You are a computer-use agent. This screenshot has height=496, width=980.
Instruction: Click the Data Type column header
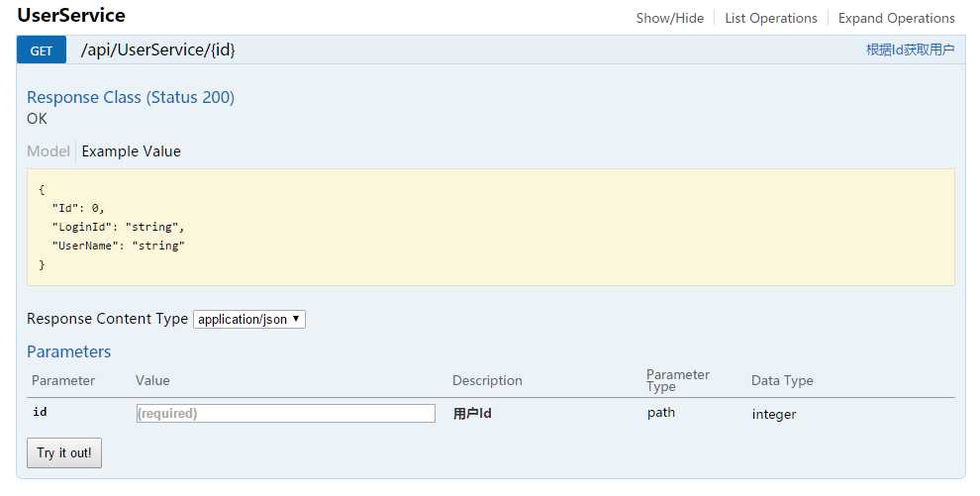tap(782, 380)
